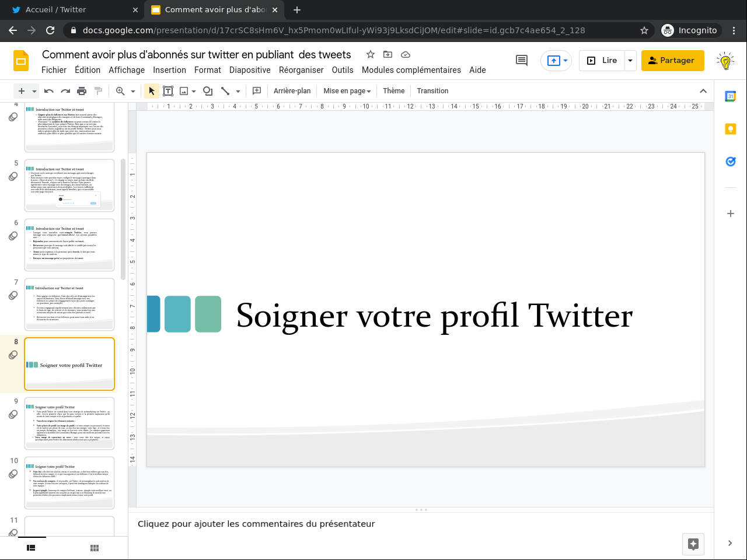Viewport: 747px width, 560px height.
Task: Select slide 6 thumbnail
Action: coord(69,245)
